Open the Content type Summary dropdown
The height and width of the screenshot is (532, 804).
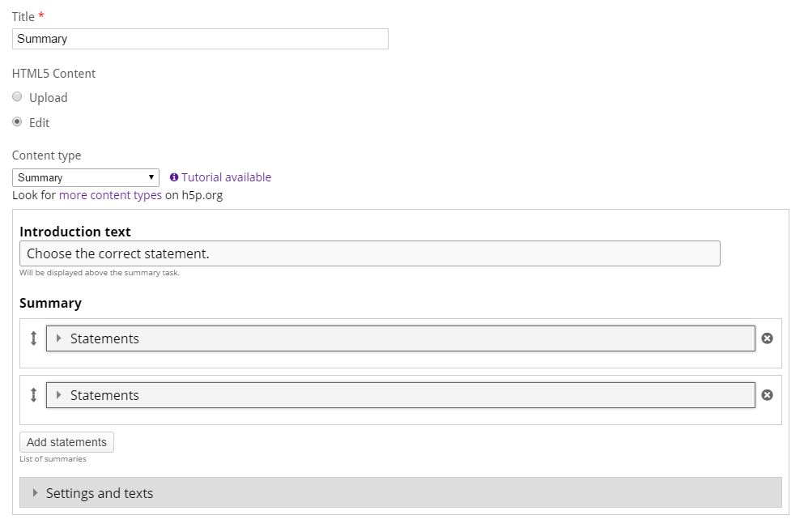click(x=86, y=178)
